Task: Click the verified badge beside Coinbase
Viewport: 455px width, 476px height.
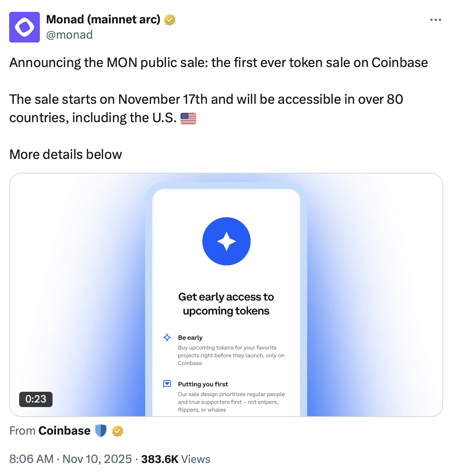Action: click(x=117, y=431)
